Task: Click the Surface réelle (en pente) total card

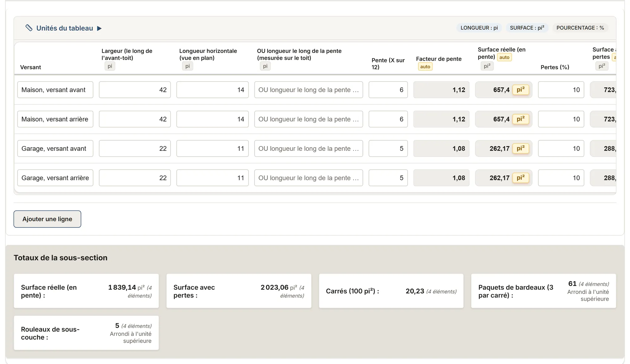Action: (86, 291)
